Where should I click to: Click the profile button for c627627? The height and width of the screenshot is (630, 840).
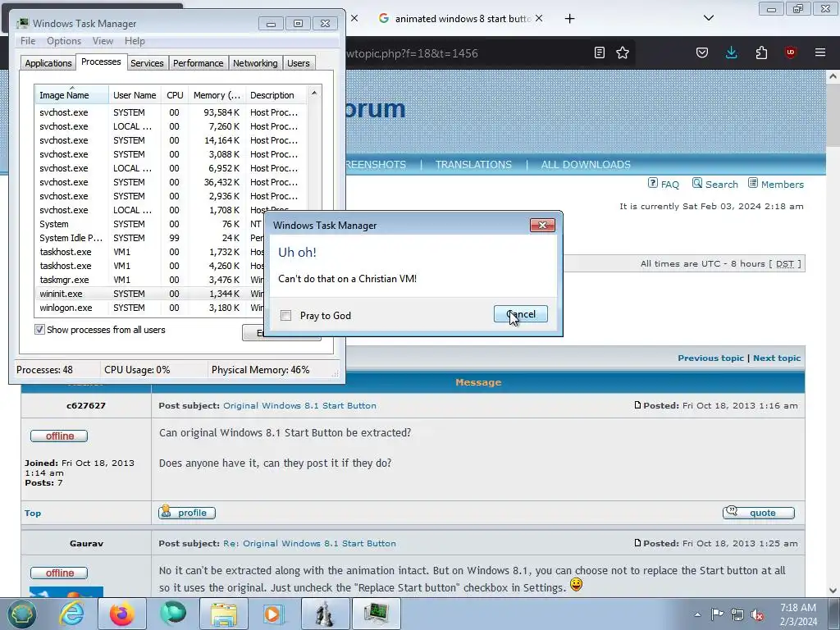tap(187, 513)
